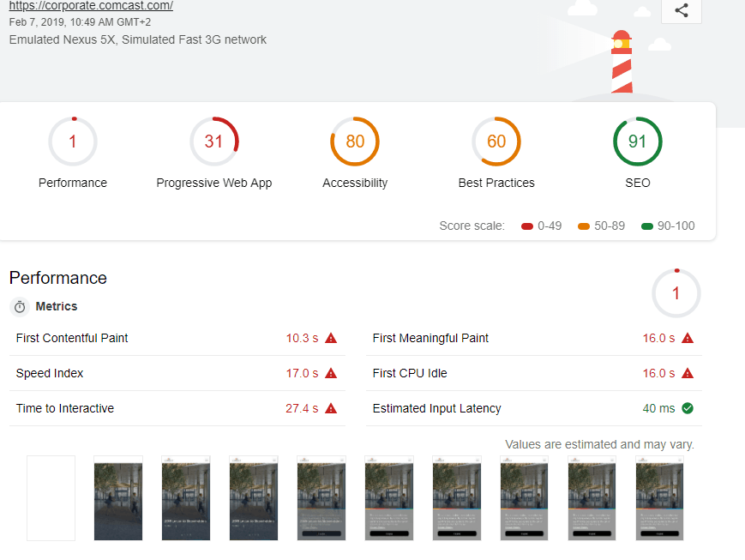Click warning triangle next to Speed Index
Screen dimensions: 745x560
(x=331, y=373)
